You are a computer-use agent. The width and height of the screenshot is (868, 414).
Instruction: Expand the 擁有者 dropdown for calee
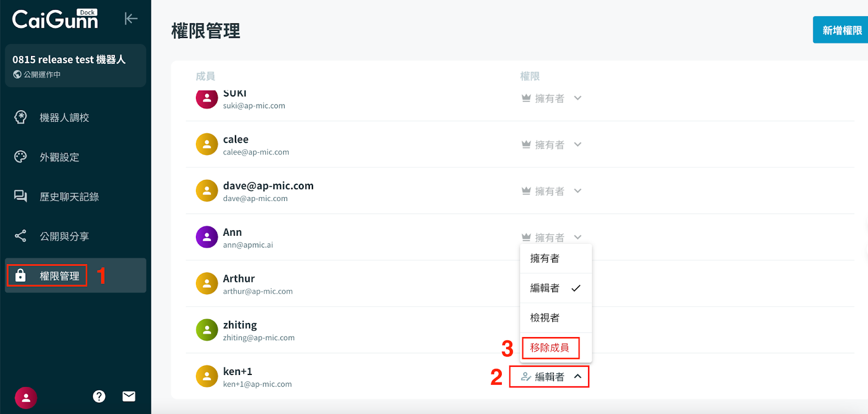551,145
